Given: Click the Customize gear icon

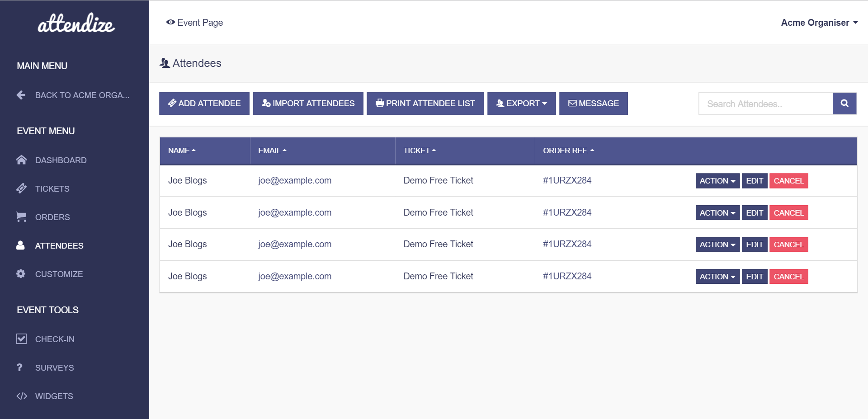Looking at the screenshot, I should [x=21, y=274].
